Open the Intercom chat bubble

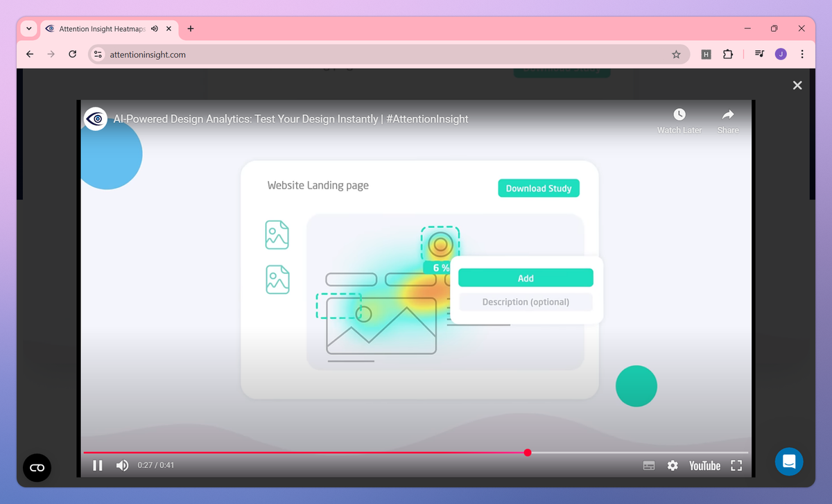789,462
